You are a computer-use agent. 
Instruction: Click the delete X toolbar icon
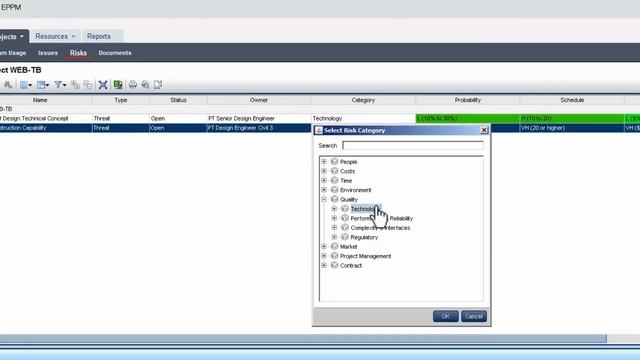pyautogui.click(x=103, y=84)
